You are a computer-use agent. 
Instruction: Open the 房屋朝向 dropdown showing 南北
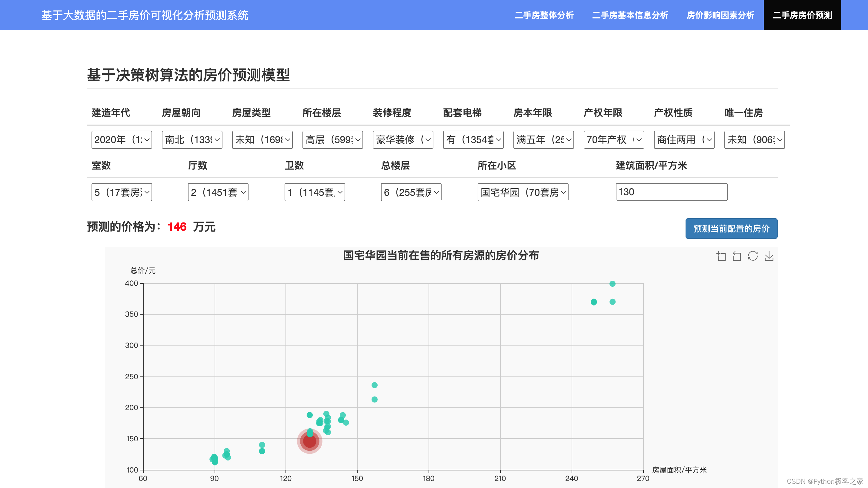coord(192,139)
